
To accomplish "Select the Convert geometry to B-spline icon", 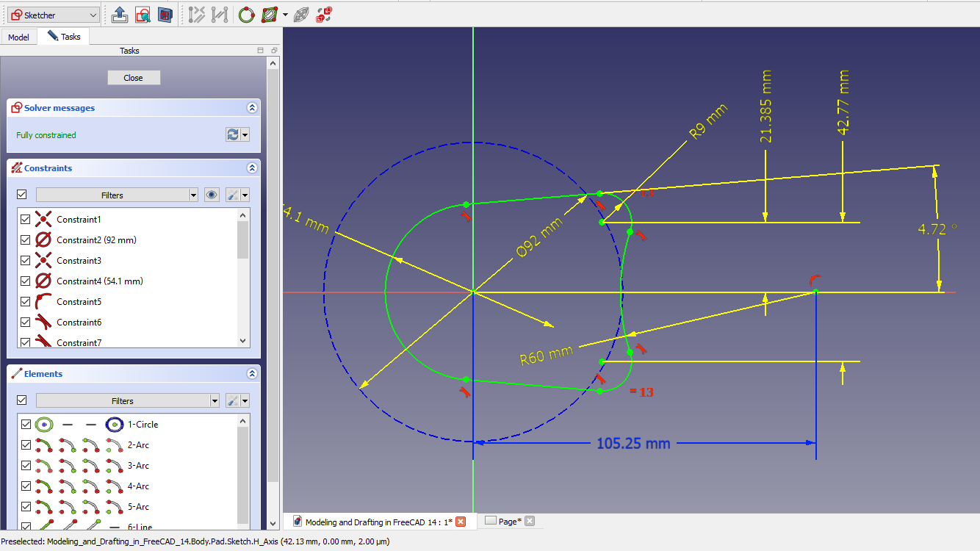I will tap(247, 14).
